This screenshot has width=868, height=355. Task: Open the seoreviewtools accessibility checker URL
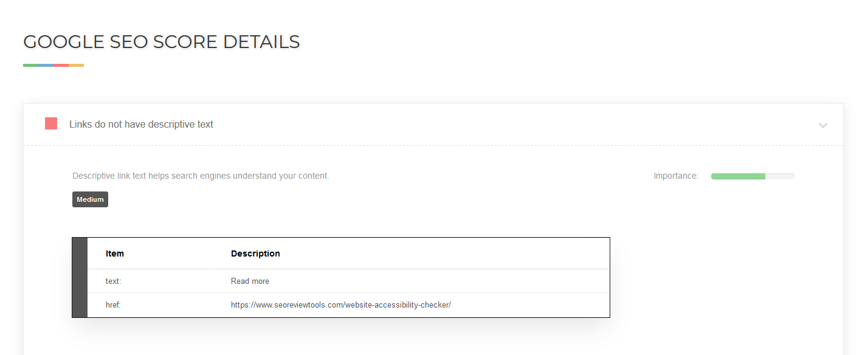click(341, 305)
